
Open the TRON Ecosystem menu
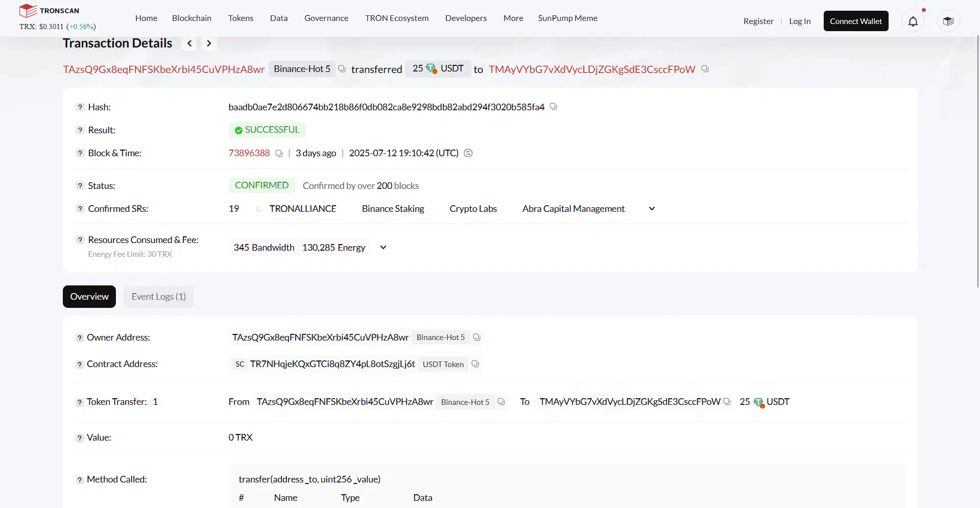point(397,18)
